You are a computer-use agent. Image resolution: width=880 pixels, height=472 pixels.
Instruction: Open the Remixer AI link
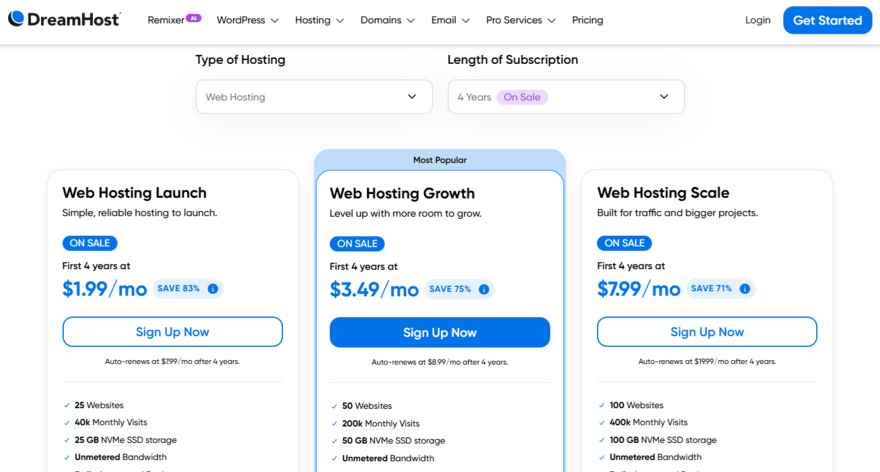coord(174,20)
